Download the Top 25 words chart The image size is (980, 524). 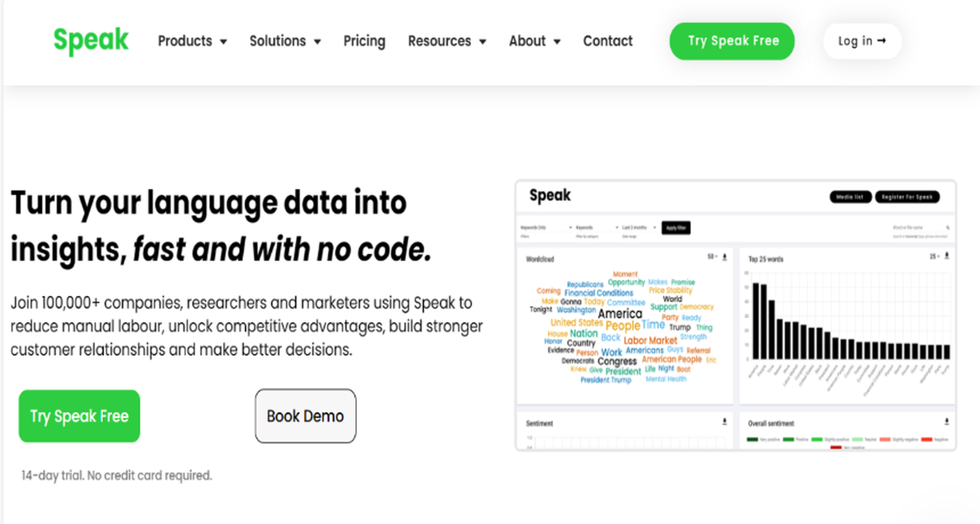(x=946, y=257)
